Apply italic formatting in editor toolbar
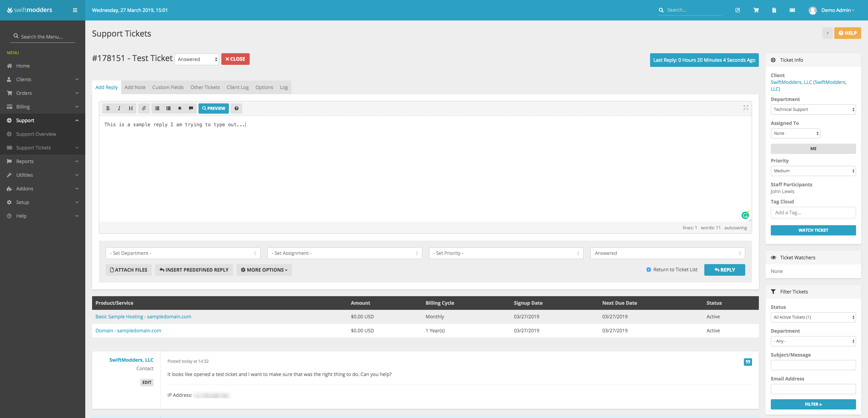The height and width of the screenshot is (418, 868). (x=119, y=108)
